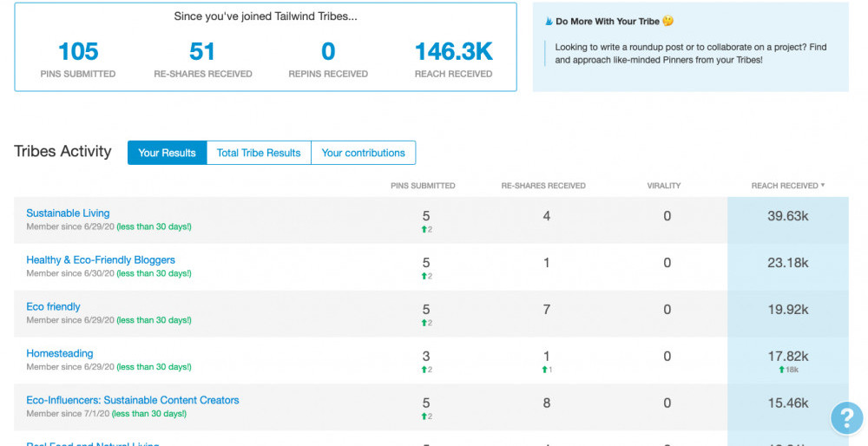The height and width of the screenshot is (446, 868).
Task: Click Member since 7/1/20 text
Action: point(68,414)
